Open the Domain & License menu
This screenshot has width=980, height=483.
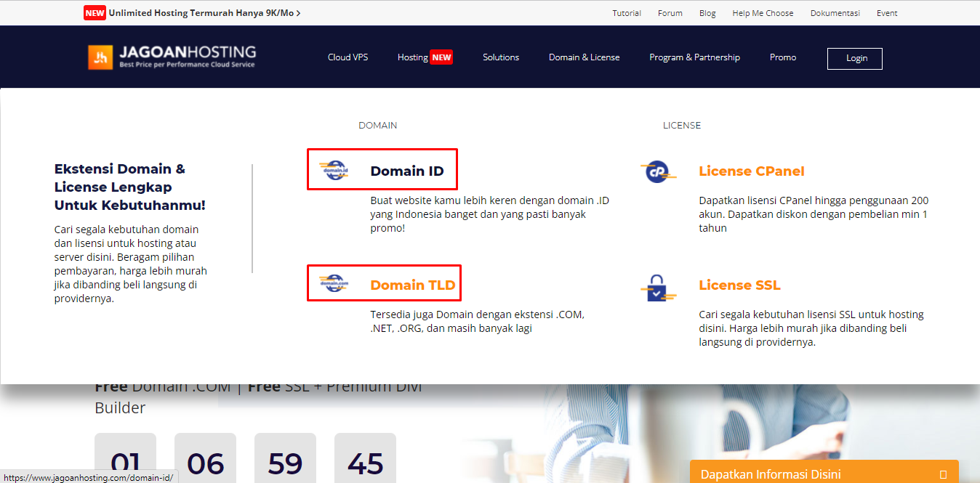coord(585,57)
